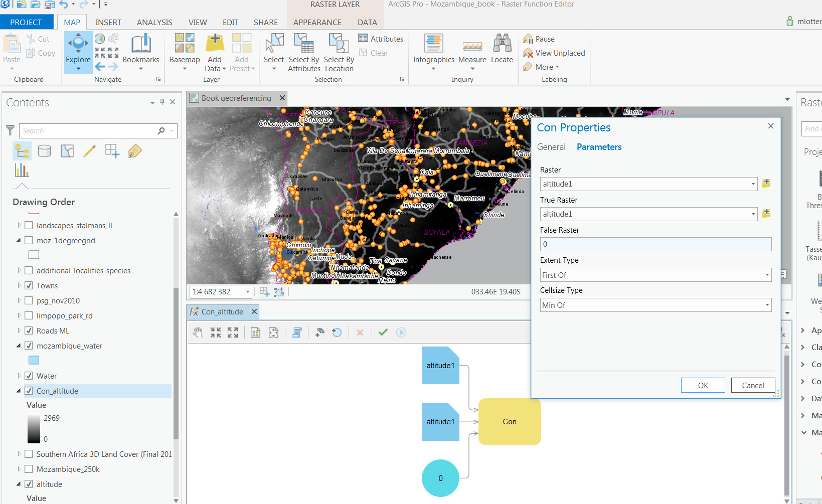Open the ANALYSIS ribbon tab
Image resolution: width=822 pixels, height=504 pixels.
tap(154, 23)
